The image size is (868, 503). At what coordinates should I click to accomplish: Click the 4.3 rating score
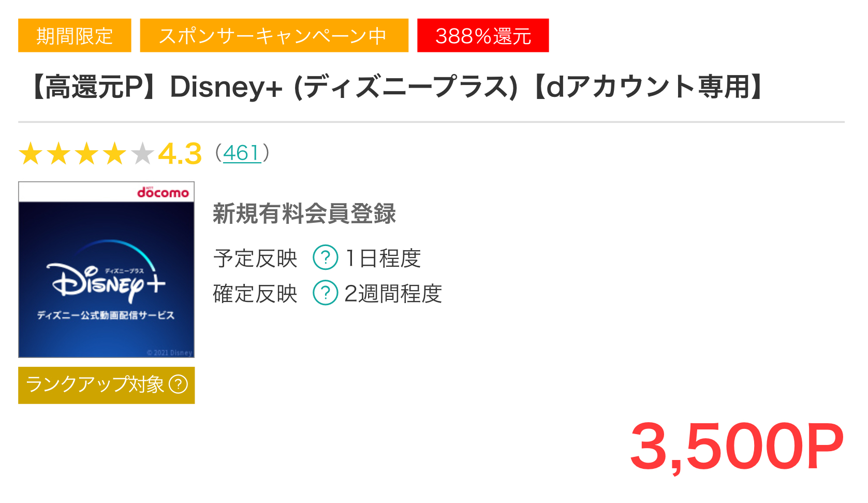pos(180,154)
